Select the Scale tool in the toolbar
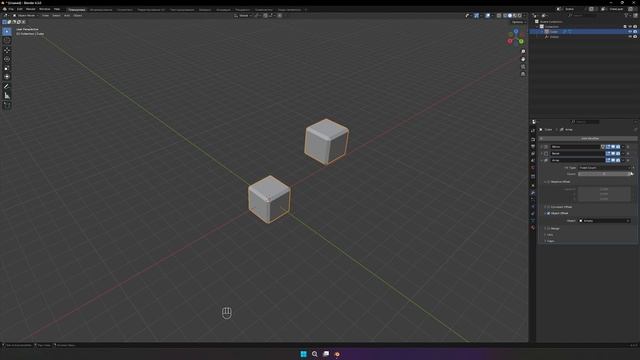The height and width of the screenshot is (360, 640). [7, 68]
